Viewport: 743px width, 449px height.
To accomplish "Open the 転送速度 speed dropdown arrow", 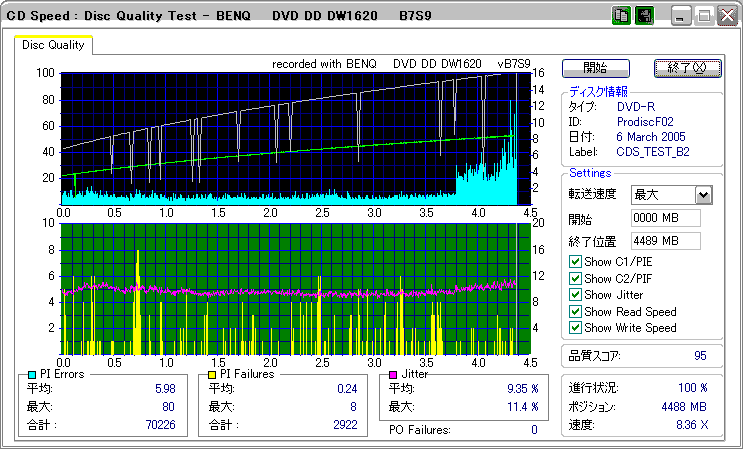I will 703,195.
